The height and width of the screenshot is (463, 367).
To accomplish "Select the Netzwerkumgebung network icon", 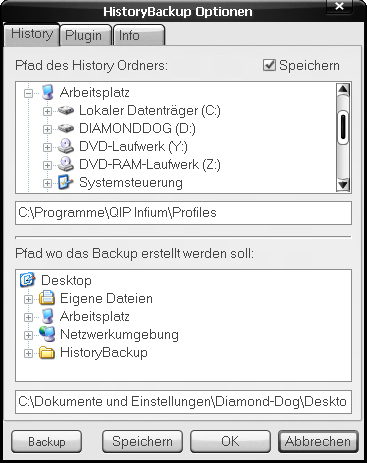I will click(x=47, y=334).
